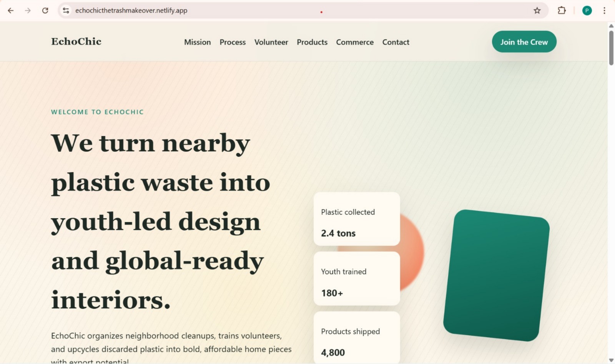
Task: Go to Process section
Action: pyautogui.click(x=233, y=42)
